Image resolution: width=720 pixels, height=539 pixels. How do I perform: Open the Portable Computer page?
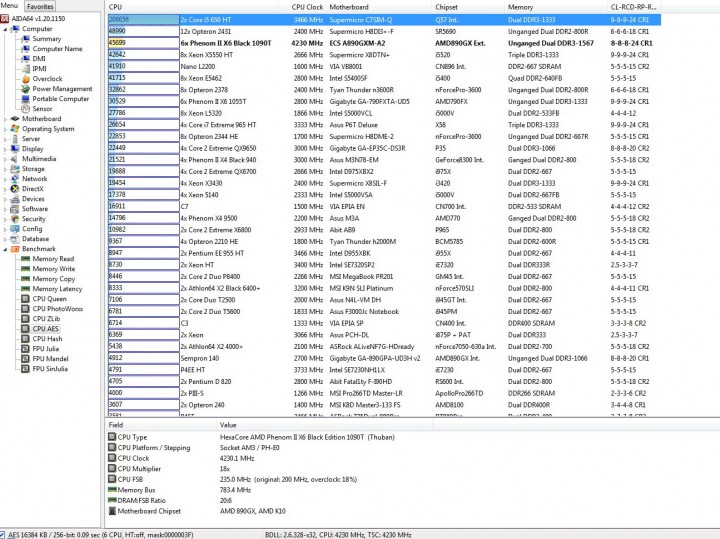pyautogui.click(x=61, y=99)
